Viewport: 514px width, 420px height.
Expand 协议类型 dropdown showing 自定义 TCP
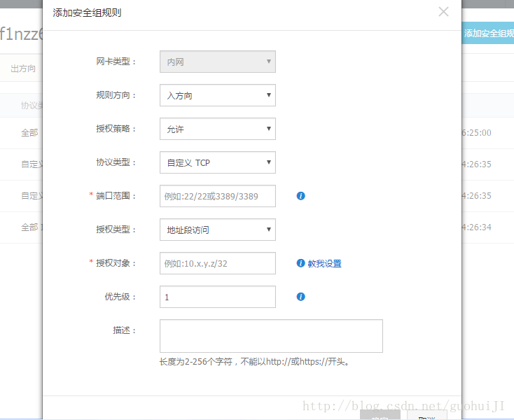click(x=217, y=162)
